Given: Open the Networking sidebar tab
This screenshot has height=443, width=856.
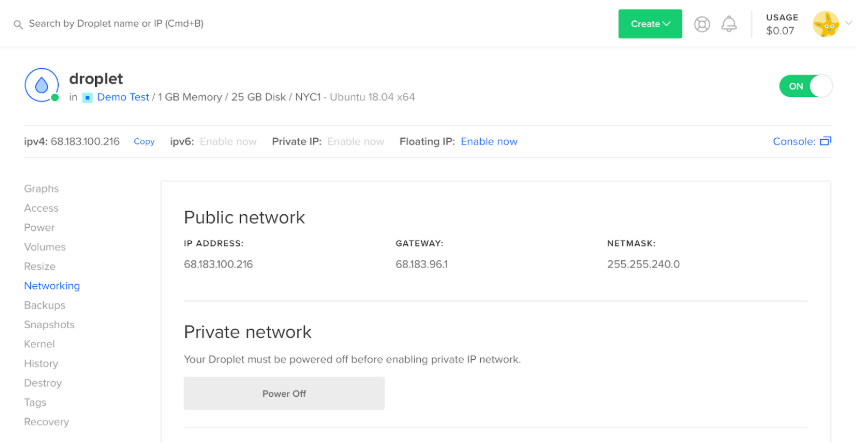Looking at the screenshot, I should [x=52, y=286].
